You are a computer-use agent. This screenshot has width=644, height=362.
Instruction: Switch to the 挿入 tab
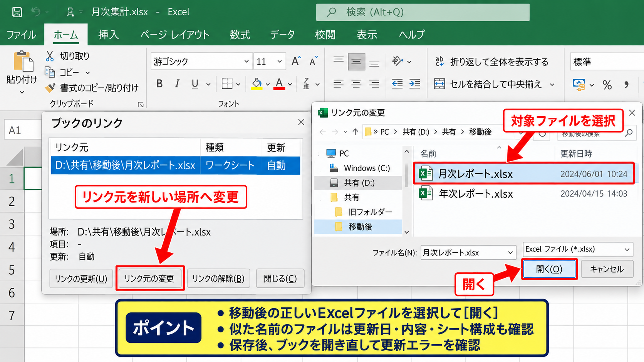point(108,35)
